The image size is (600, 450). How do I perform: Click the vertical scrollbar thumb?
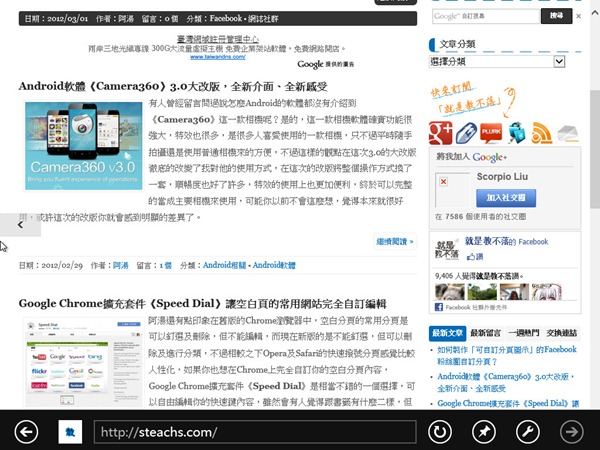(595, 149)
